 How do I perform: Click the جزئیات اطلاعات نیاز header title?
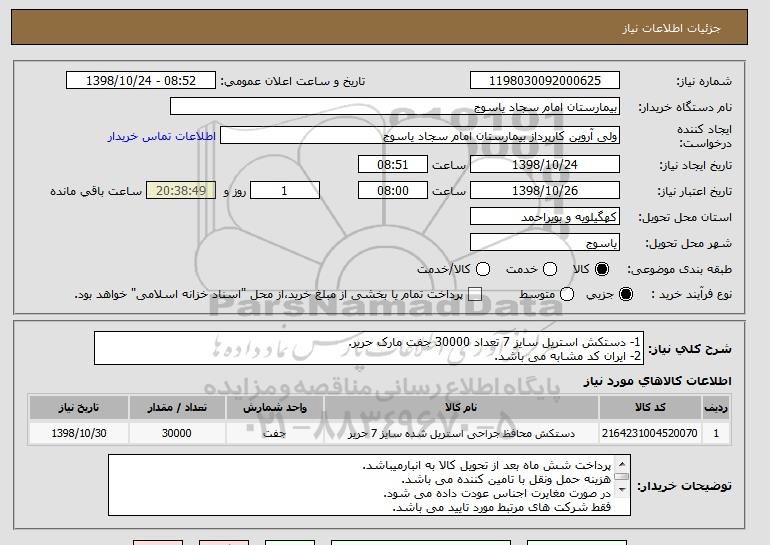pos(671,28)
